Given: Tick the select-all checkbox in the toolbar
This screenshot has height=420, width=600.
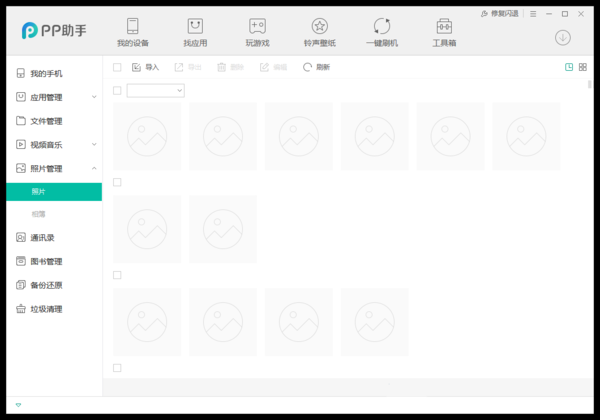Looking at the screenshot, I should point(117,67).
